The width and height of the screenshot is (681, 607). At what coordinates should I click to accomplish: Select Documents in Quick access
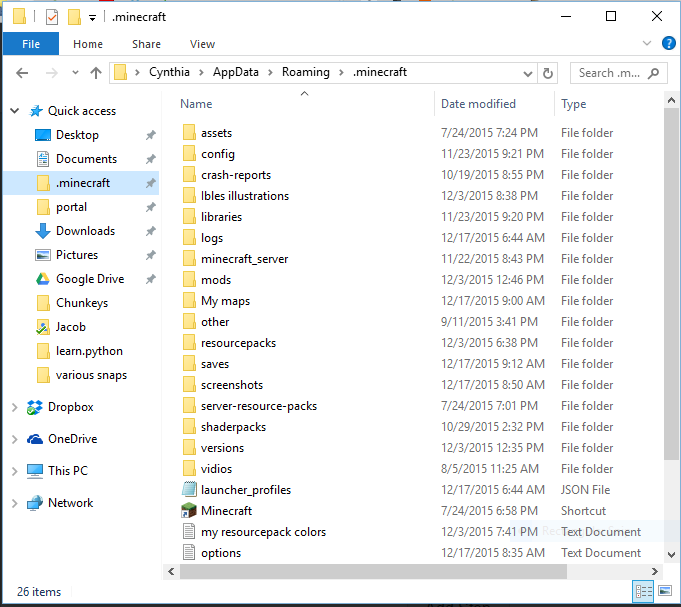pos(86,159)
